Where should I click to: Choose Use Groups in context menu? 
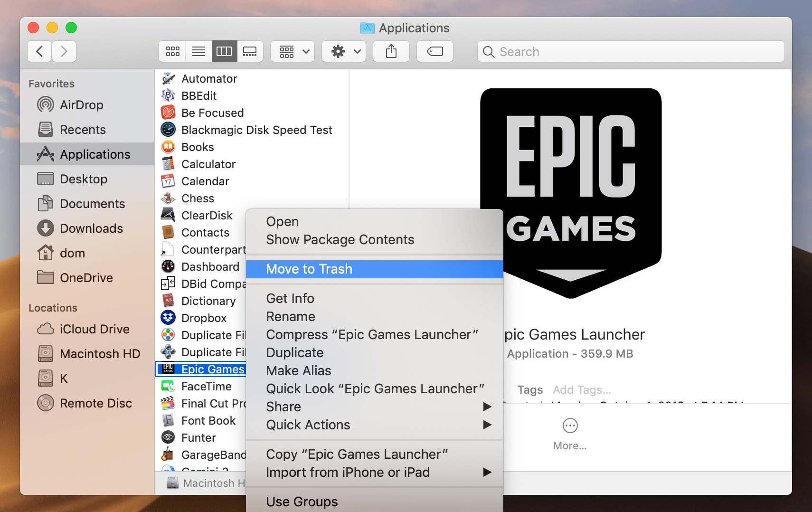pos(374,502)
